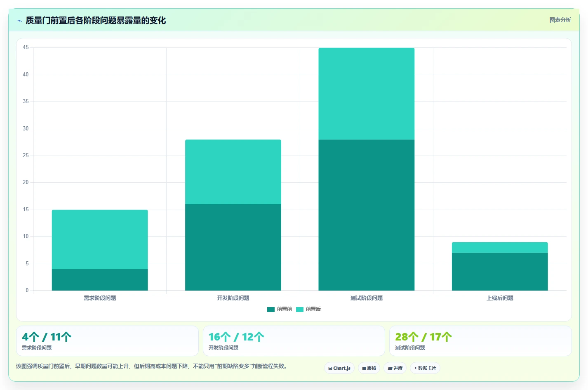The width and height of the screenshot is (588, 390).
Task: Click the 开发阶段问题 caption in the second card
Action: [223, 348]
